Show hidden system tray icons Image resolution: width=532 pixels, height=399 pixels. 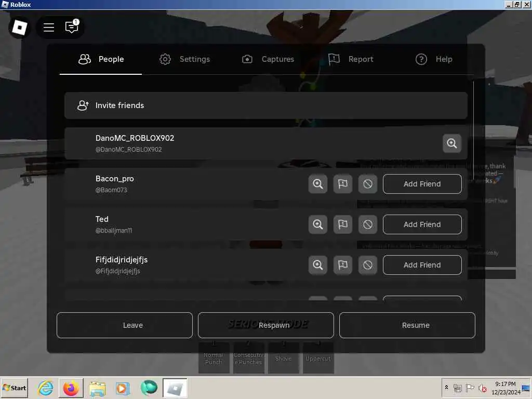[446, 388]
